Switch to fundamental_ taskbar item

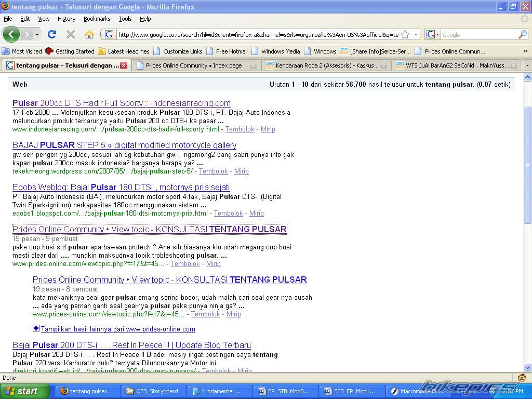pyautogui.click(x=220, y=391)
